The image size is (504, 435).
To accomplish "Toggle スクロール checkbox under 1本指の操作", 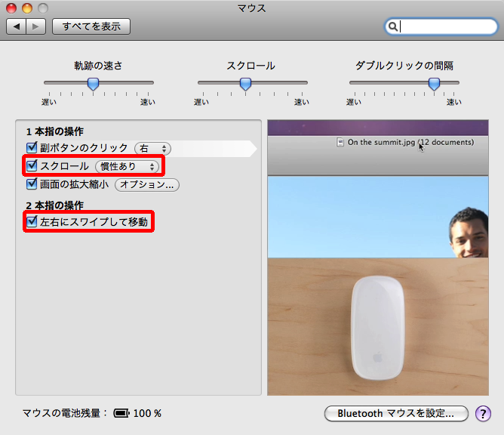I will point(32,166).
